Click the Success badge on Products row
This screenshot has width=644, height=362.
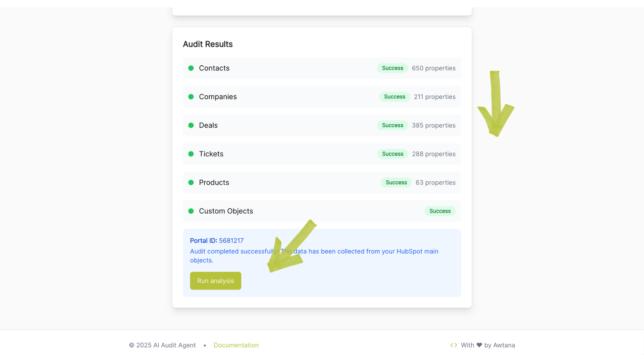(396, 182)
